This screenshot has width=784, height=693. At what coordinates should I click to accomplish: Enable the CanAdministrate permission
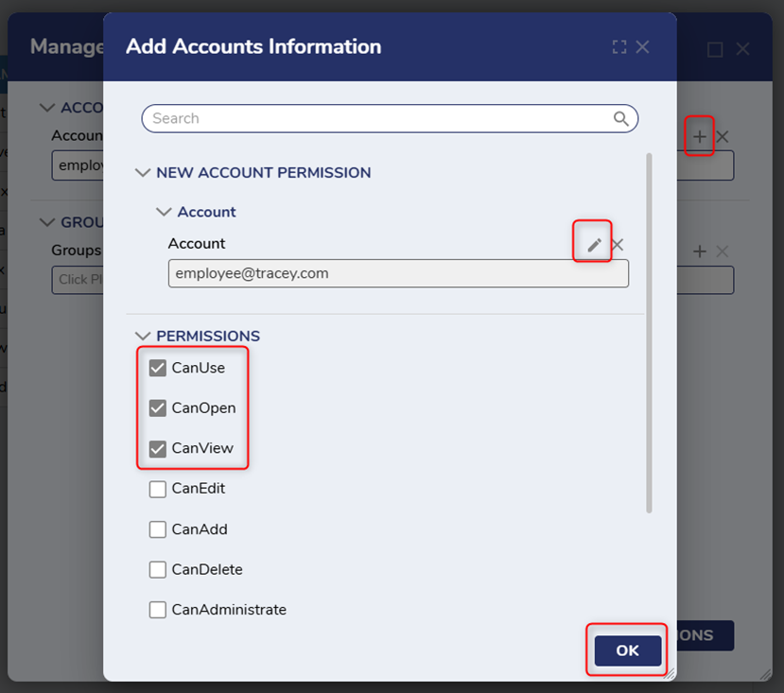coord(158,610)
